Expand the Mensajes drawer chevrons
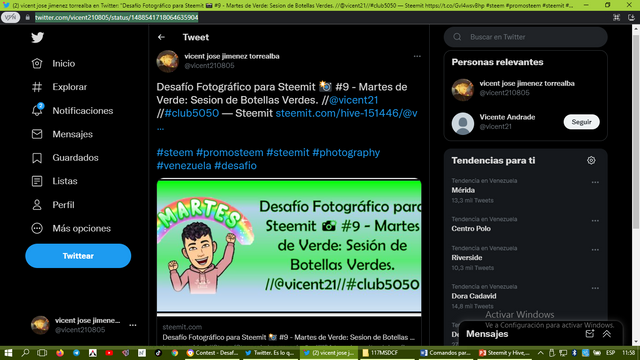Screen dimensions: 640x360 pyautogui.click(x=607, y=334)
